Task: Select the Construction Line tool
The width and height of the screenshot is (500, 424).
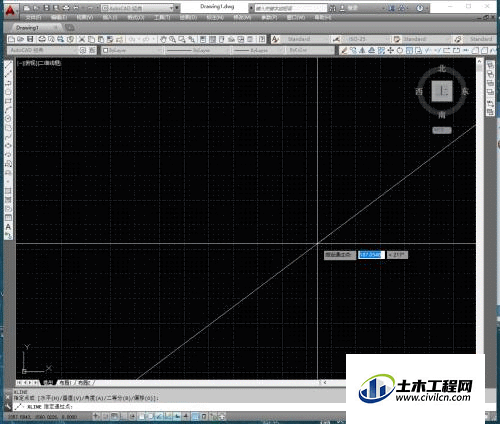Action: point(8,74)
